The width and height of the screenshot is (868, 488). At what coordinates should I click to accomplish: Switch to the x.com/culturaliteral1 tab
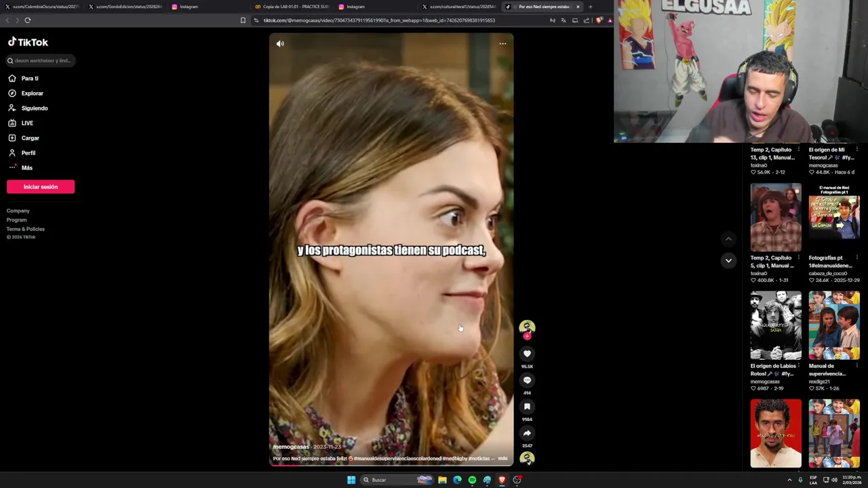pos(459,7)
